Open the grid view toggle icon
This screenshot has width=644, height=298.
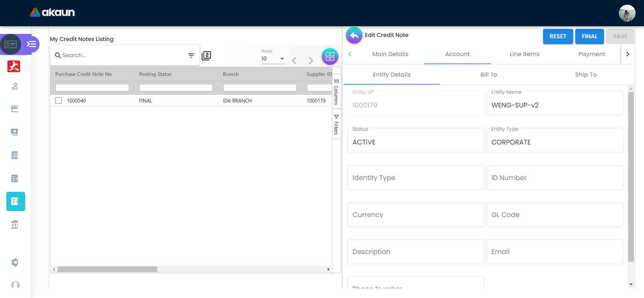tap(330, 56)
